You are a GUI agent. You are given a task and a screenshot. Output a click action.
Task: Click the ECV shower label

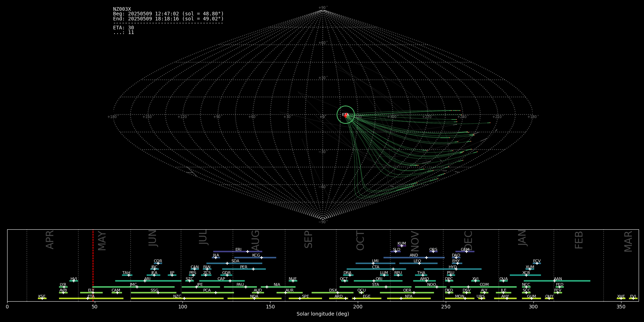[x=537, y=261]
